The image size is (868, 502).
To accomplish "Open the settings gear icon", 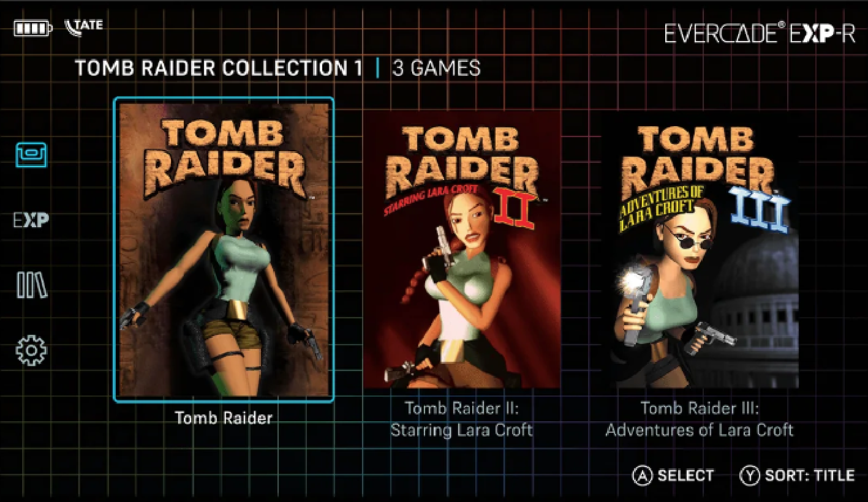I will (31, 350).
